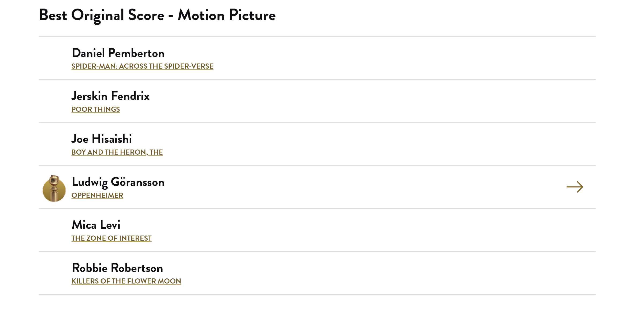Visit The Zone of Interest link
The height and width of the screenshot is (317, 644).
coord(111,238)
